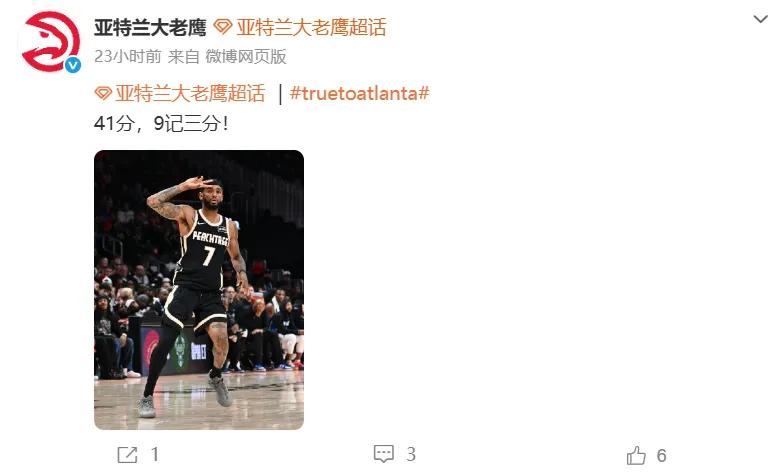Click post text 41分，9记三分!

pos(161,123)
